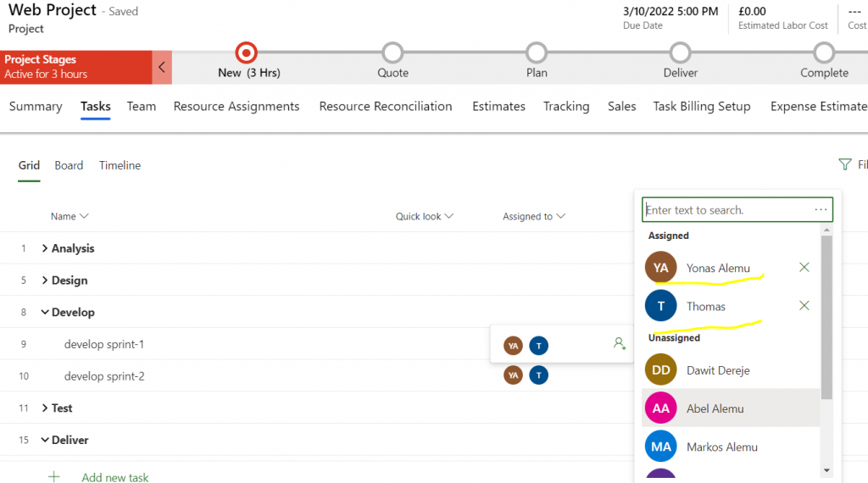Collapse the Project Stages panel chevron
Screen dimensions: 868x483
click(x=162, y=67)
